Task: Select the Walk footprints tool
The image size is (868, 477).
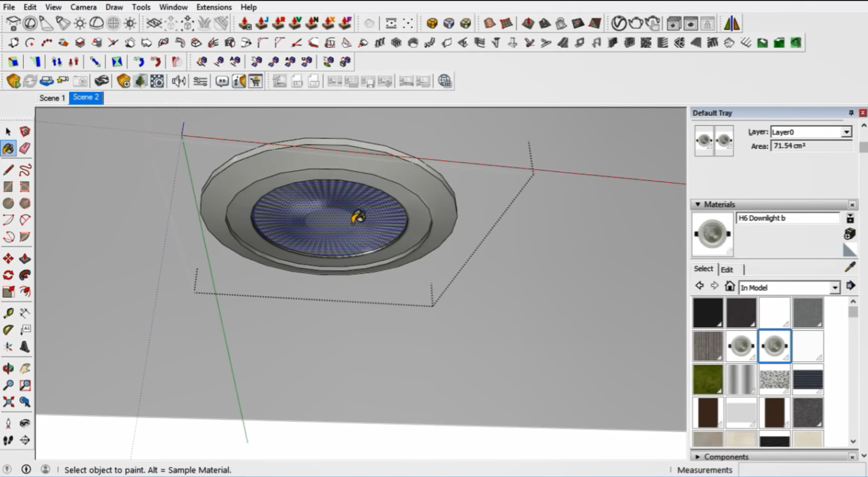Action: pyautogui.click(x=8, y=440)
